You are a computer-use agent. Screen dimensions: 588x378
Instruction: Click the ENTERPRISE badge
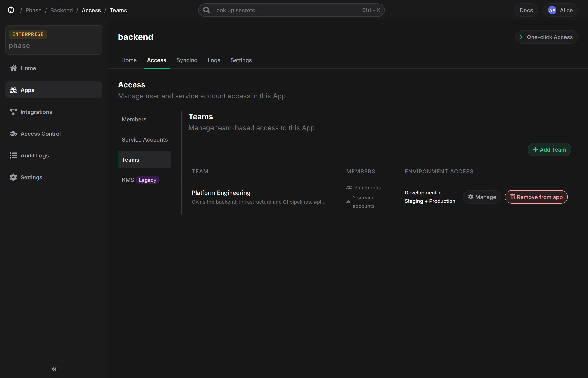click(x=28, y=34)
